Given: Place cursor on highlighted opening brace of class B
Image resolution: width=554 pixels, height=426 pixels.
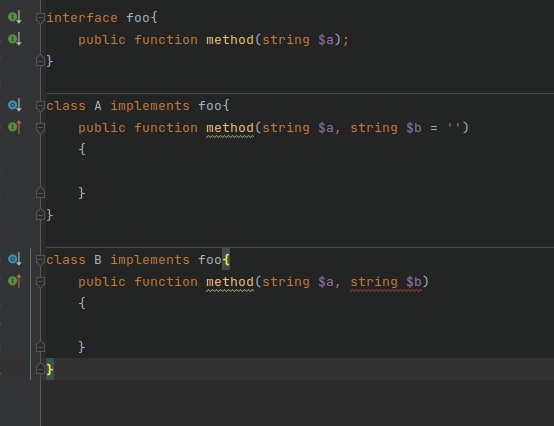Looking at the screenshot, I should [226, 260].
